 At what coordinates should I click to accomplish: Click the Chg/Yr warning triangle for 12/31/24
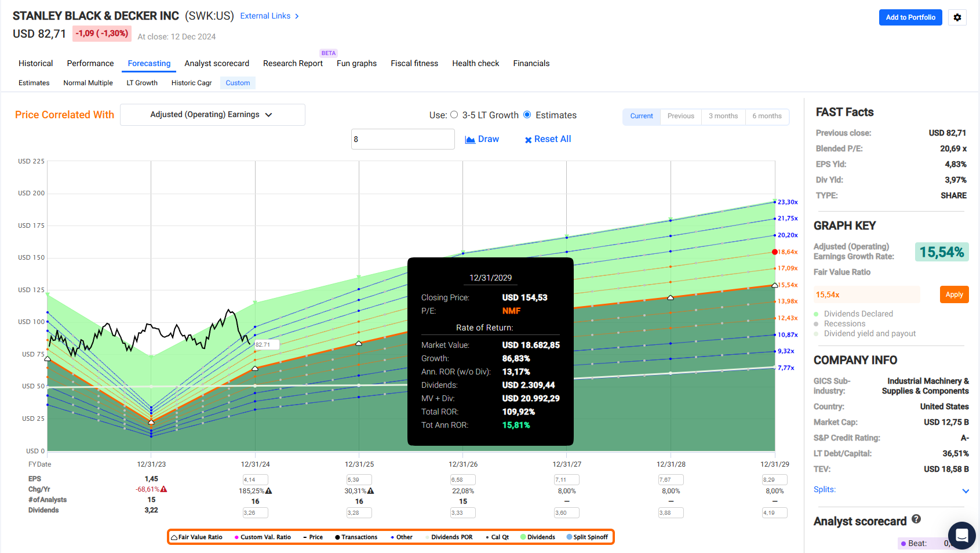[268, 491]
